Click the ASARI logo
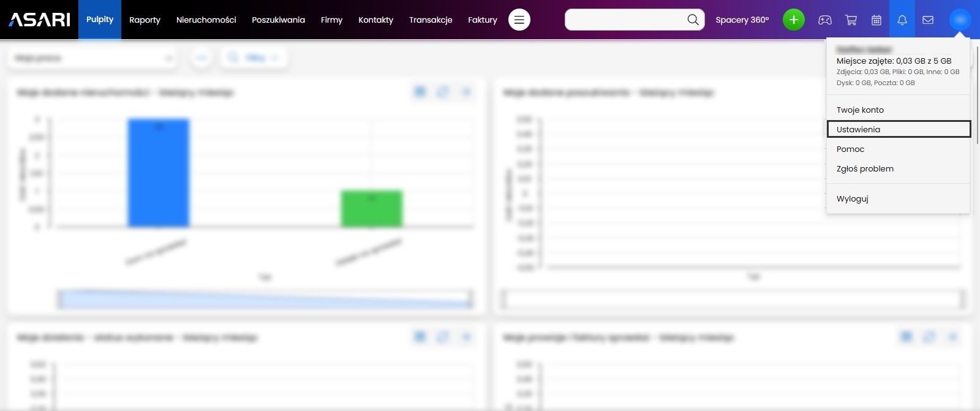The width and height of the screenshot is (980, 411). tap(39, 20)
